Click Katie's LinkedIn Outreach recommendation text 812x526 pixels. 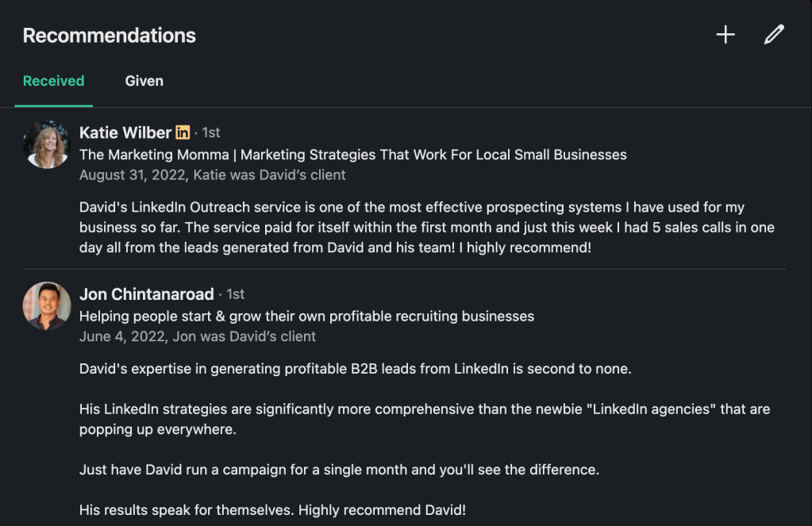426,228
